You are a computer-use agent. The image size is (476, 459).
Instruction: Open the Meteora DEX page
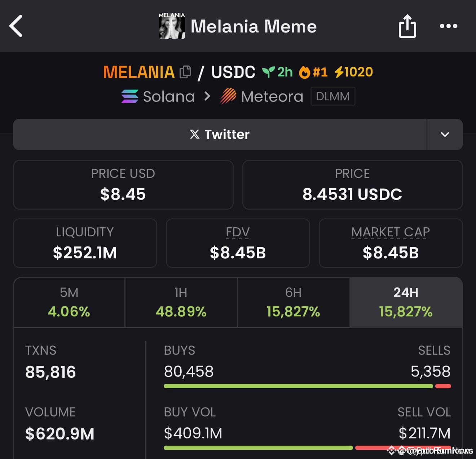[x=261, y=96]
